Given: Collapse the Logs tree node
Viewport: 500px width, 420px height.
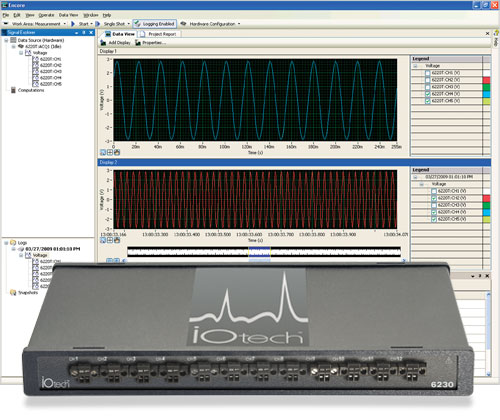Looking at the screenshot, I should tap(6, 243).
